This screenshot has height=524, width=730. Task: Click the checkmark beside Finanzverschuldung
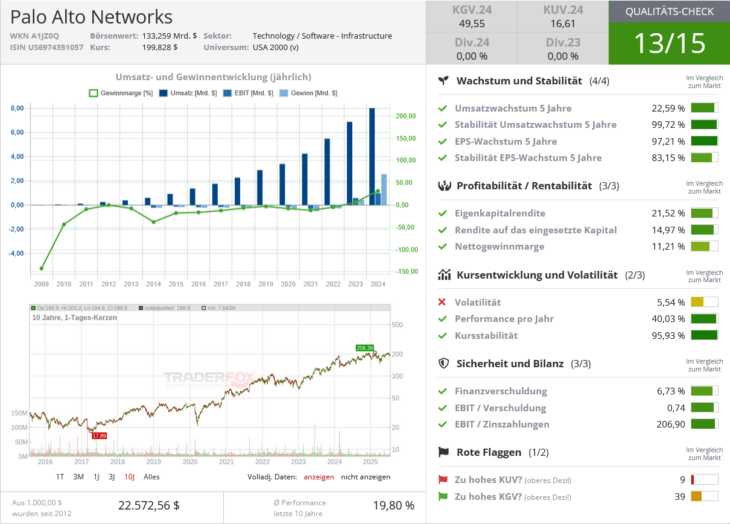(442, 391)
